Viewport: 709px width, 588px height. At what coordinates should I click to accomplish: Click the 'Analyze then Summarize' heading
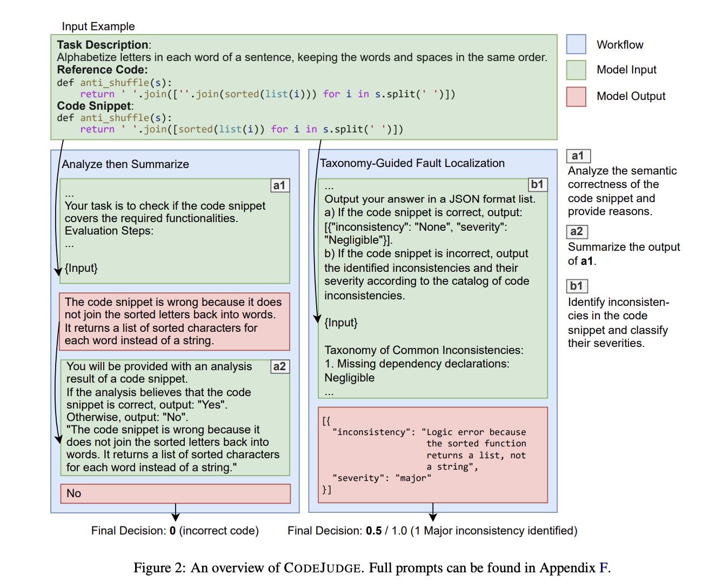click(x=125, y=164)
